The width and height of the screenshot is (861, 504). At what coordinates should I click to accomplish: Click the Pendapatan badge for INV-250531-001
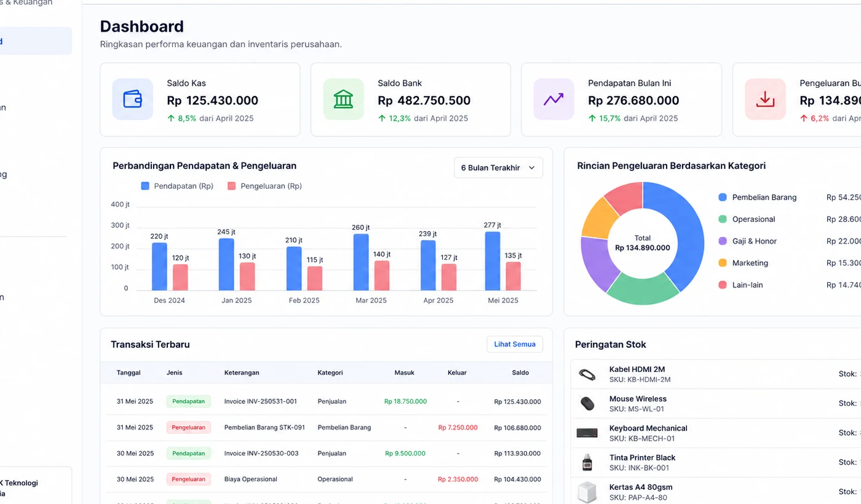(188, 401)
